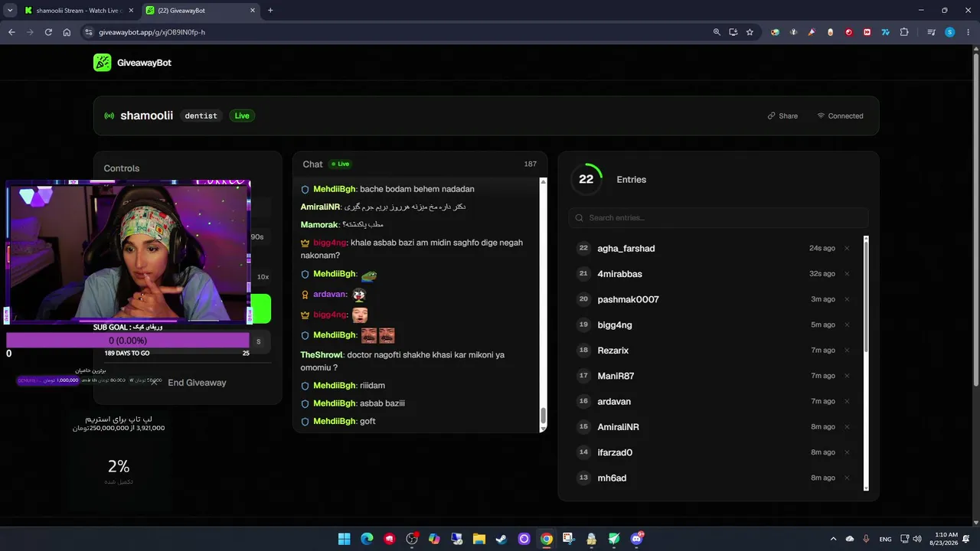The image size is (980, 551).
Task: Remove AmiraliNR from the entries list
Action: pyautogui.click(x=847, y=427)
